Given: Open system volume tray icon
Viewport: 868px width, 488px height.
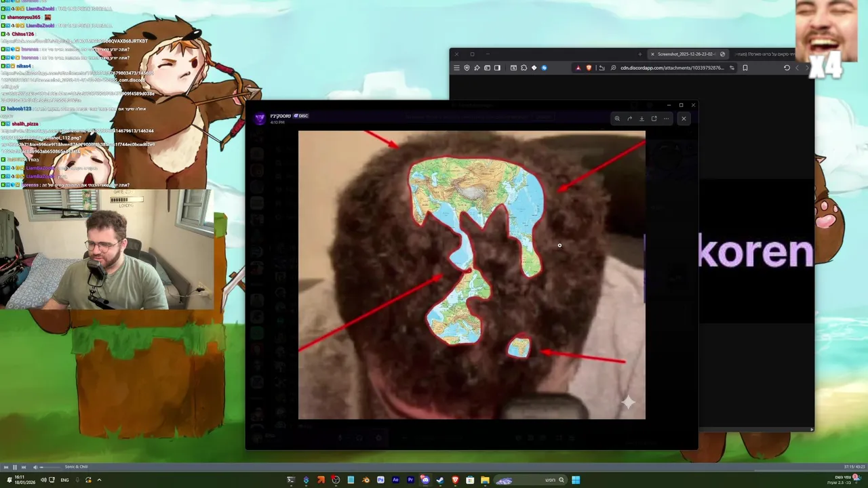Looking at the screenshot, I should tap(44, 480).
